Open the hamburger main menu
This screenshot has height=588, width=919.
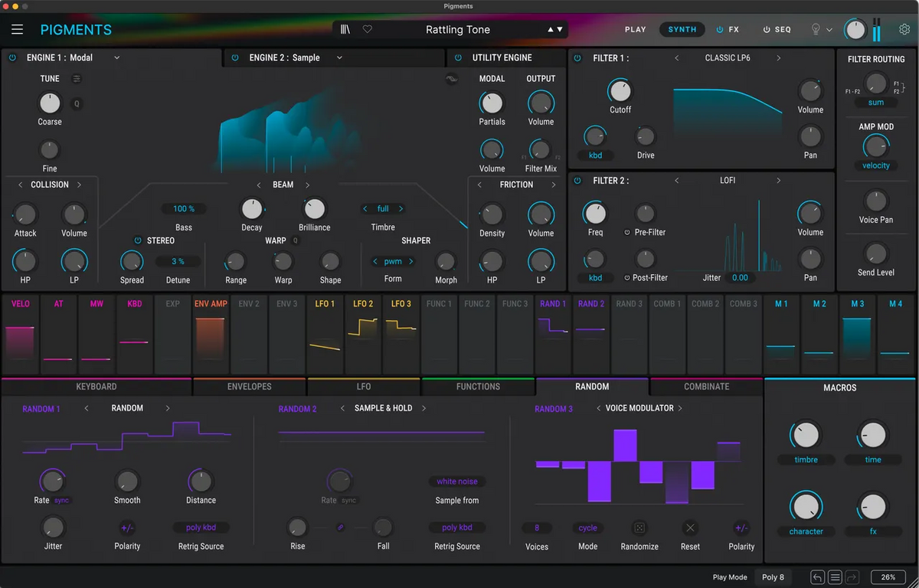click(18, 30)
